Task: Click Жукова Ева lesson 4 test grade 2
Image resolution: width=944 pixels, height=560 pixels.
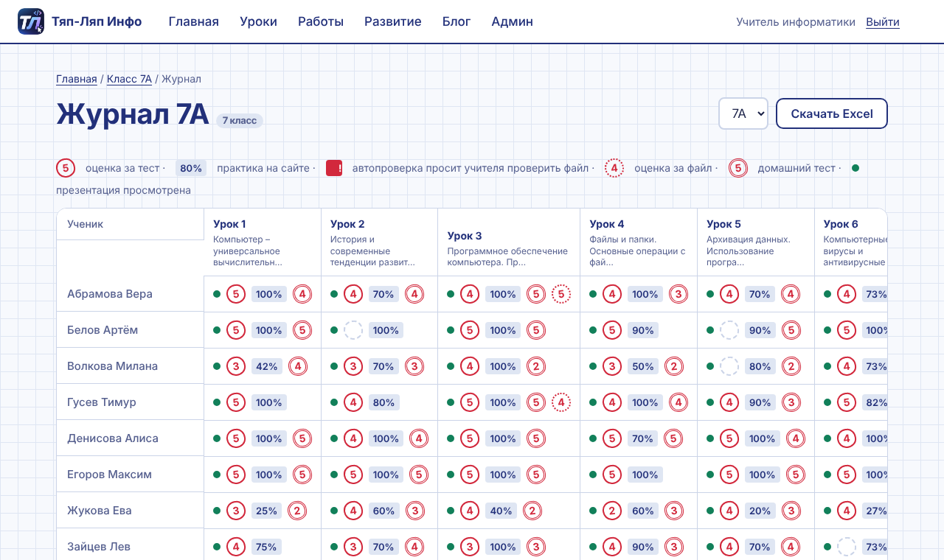Action: (612, 511)
